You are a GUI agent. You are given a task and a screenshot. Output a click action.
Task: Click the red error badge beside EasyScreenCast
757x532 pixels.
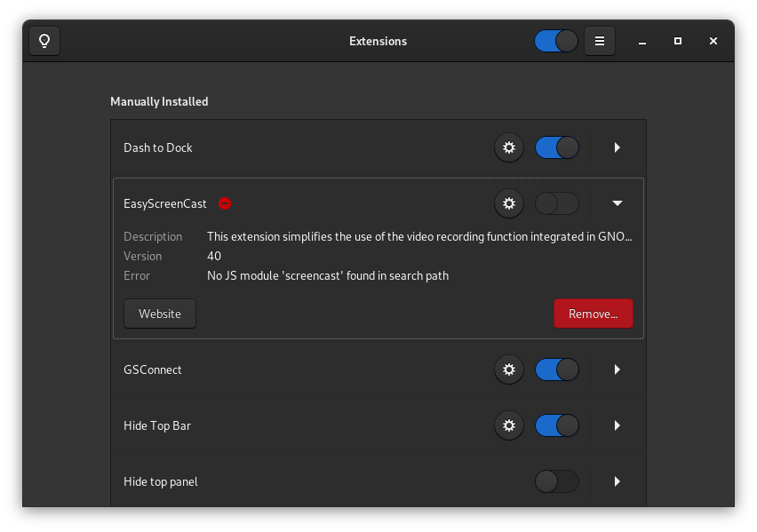click(224, 203)
